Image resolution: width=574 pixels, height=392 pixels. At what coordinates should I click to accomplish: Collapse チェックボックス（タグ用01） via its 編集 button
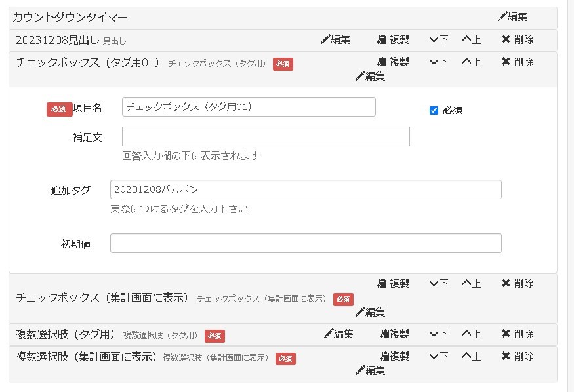(x=370, y=76)
